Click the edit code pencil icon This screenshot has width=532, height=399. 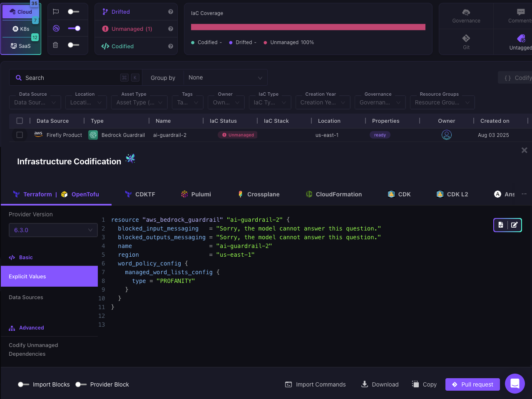514,225
